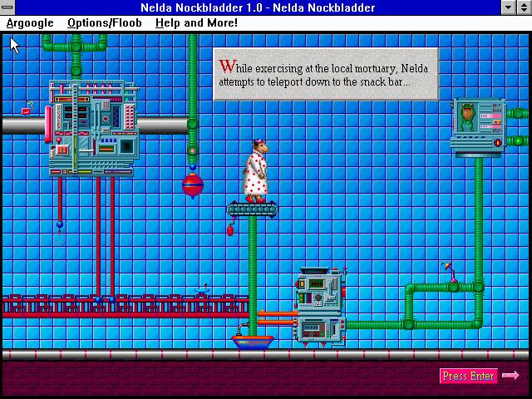Click the green pipe elbow near the lamp
The image size is (532, 399).
click(x=411, y=289)
